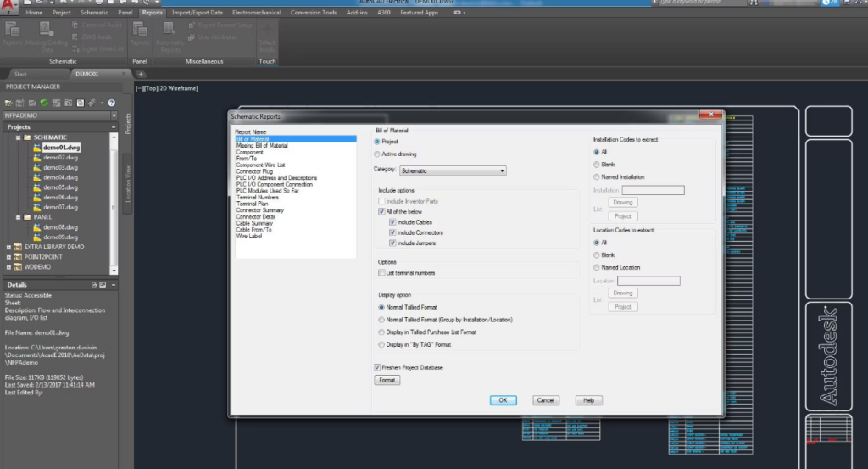Select Display in Tallied Purchase List Format
Viewport: 868px width, 469px height.
pos(381,332)
